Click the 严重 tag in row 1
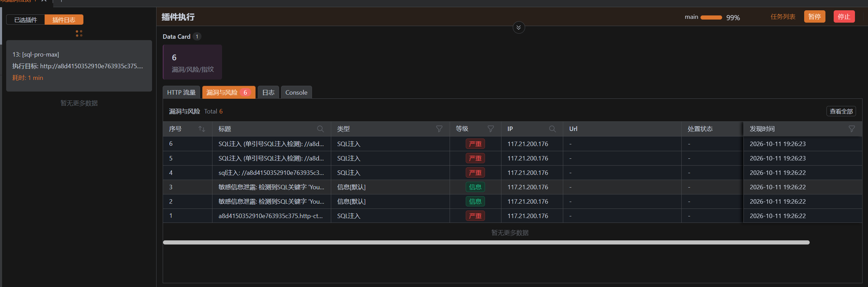The width and height of the screenshot is (868, 287). tap(475, 216)
